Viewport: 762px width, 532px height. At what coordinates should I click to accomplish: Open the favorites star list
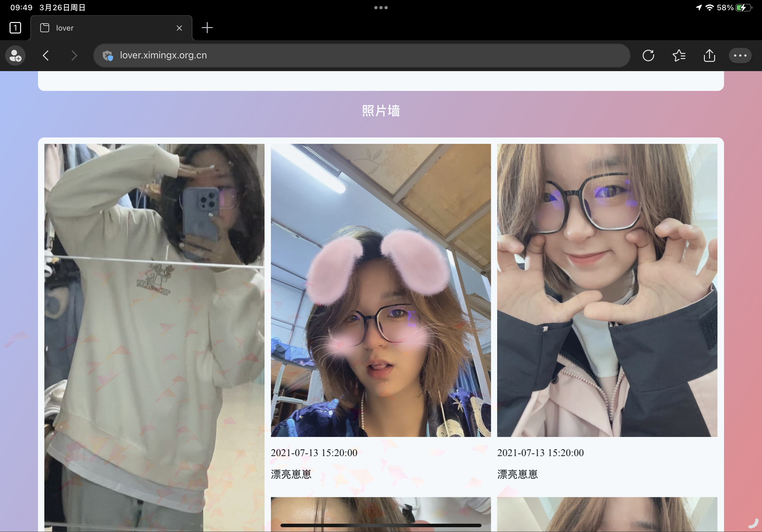[679, 55]
